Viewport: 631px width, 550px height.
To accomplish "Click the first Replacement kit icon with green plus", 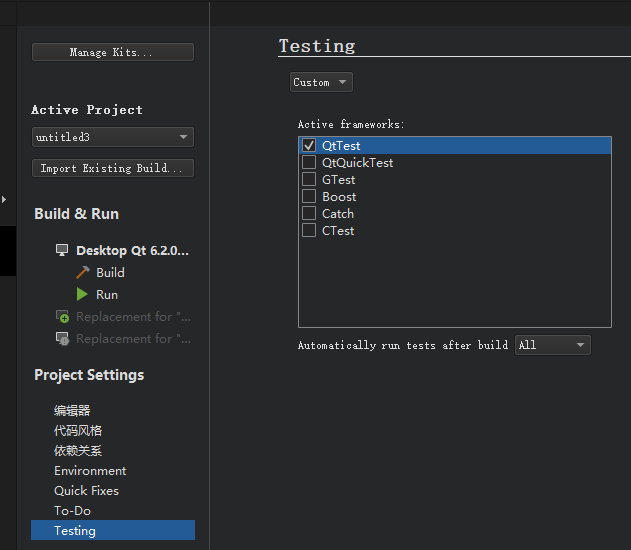I will click(62, 316).
